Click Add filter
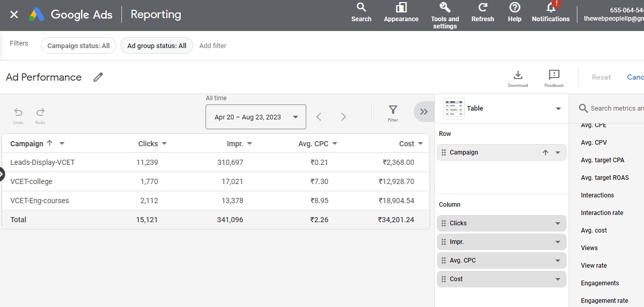Viewport: 644px width, 307px height. tap(213, 45)
